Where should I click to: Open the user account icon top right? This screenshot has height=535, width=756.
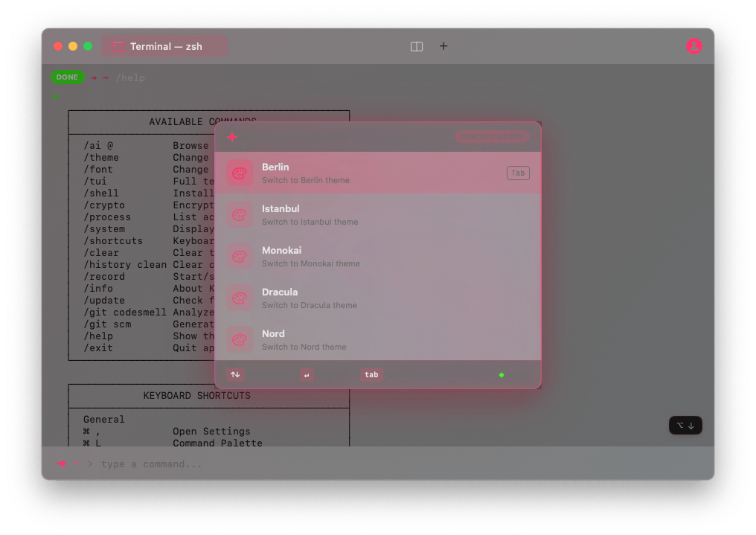pyautogui.click(x=694, y=46)
